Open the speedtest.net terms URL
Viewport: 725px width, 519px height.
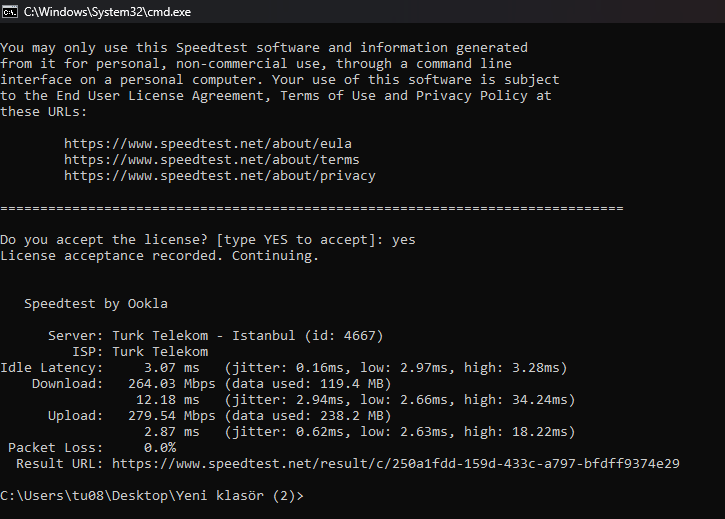(x=212, y=160)
